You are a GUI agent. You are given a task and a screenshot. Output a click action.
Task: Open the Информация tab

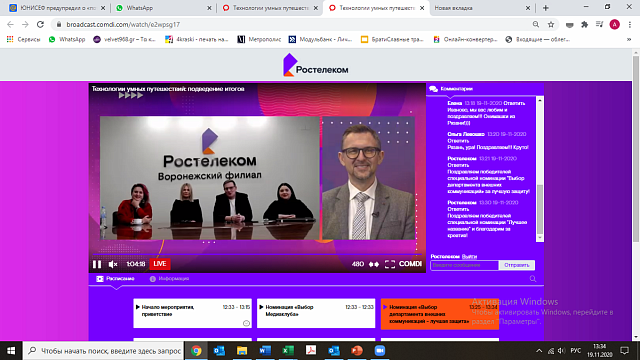pyautogui.click(x=169, y=279)
